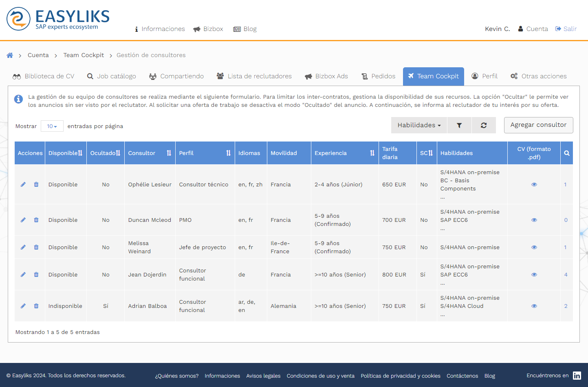Screen dimensions: 588x387
Task: Delete Duncan Mcleod using the trash icon
Action: click(x=36, y=220)
